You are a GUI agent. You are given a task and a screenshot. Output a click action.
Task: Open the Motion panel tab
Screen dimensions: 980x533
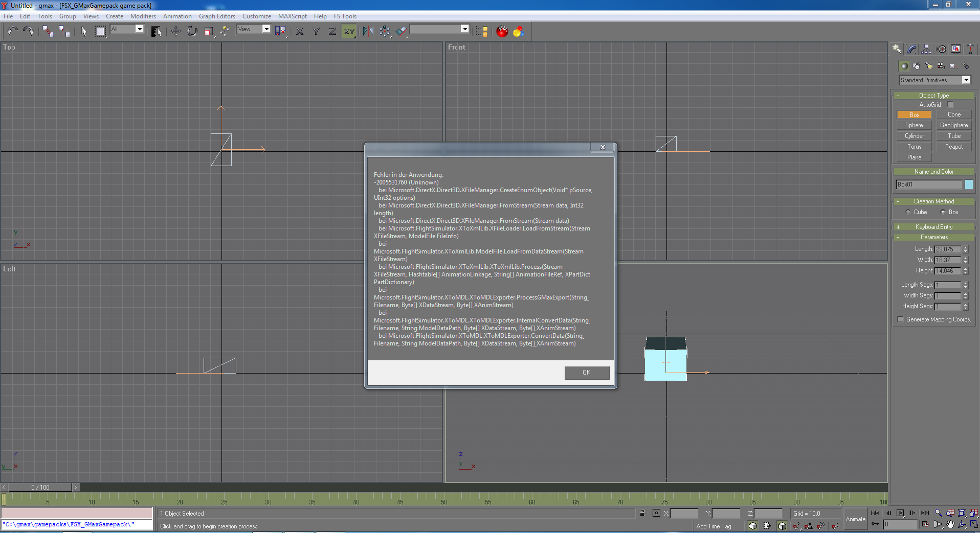click(942, 49)
